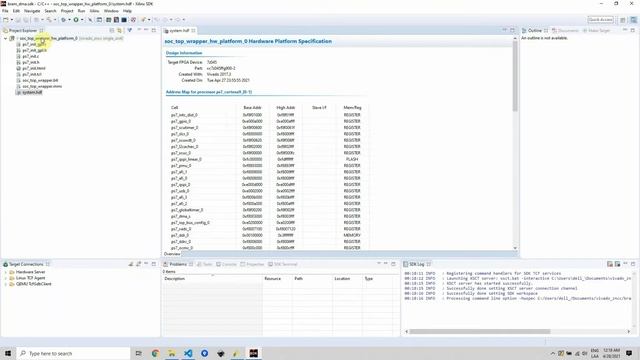
Task: Open the Edit menu
Action: click(x=16, y=11)
